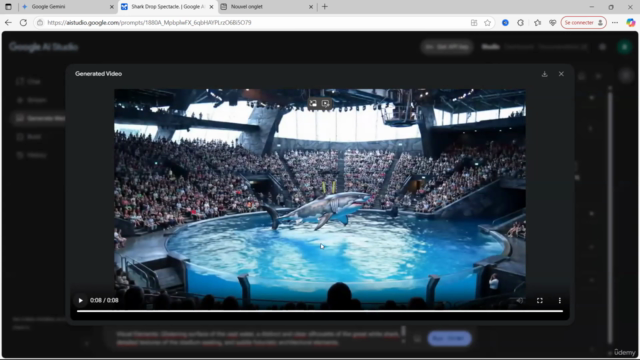Close the Shark Drop Spectacle tab
The height and width of the screenshot is (360, 640).
point(211,7)
